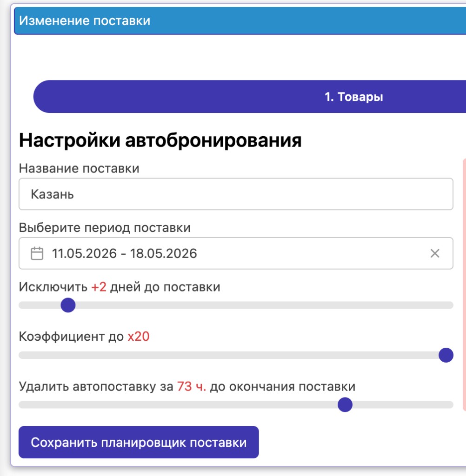Click the 'Название поставки' label
466x476 pixels.
coord(79,168)
